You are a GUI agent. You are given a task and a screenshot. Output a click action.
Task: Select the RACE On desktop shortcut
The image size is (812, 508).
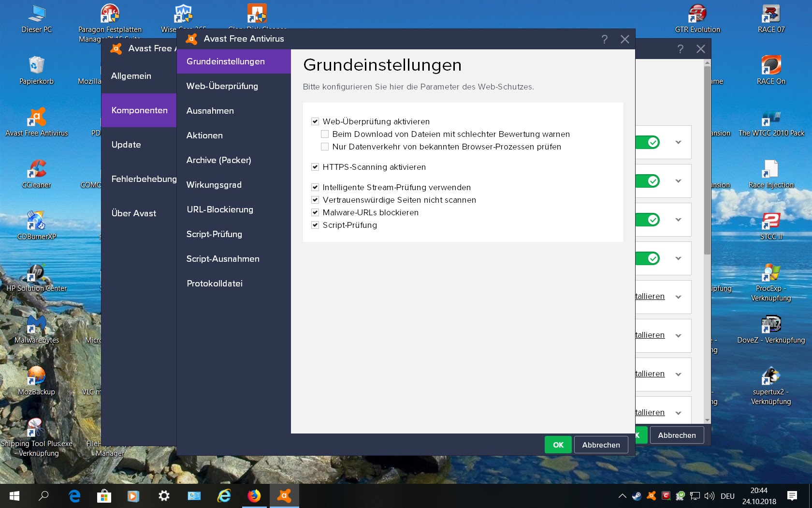coord(771,70)
